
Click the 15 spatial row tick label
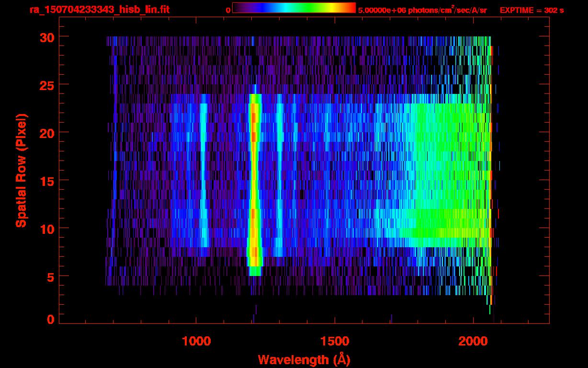click(47, 181)
